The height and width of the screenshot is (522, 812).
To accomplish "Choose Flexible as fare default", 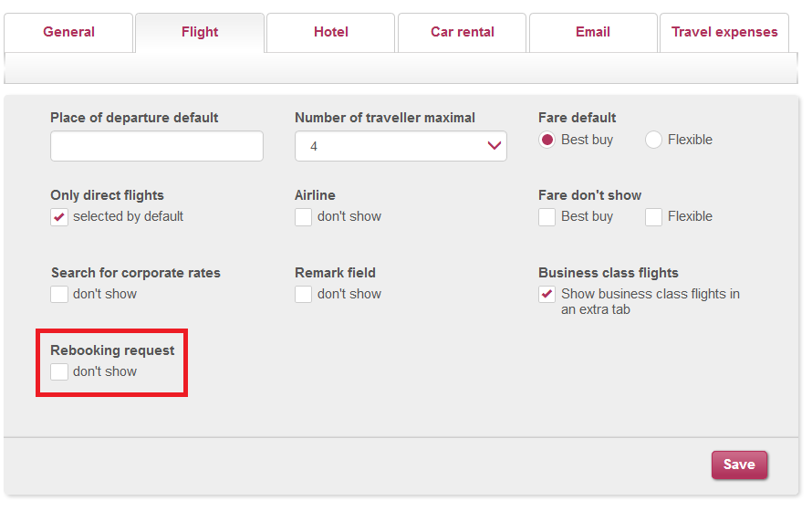I will point(653,140).
